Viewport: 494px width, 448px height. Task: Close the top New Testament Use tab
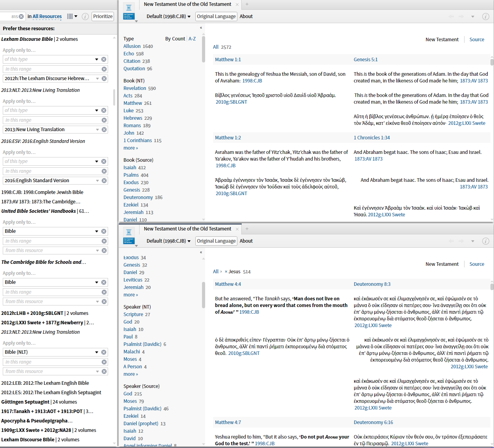[x=237, y=5]
